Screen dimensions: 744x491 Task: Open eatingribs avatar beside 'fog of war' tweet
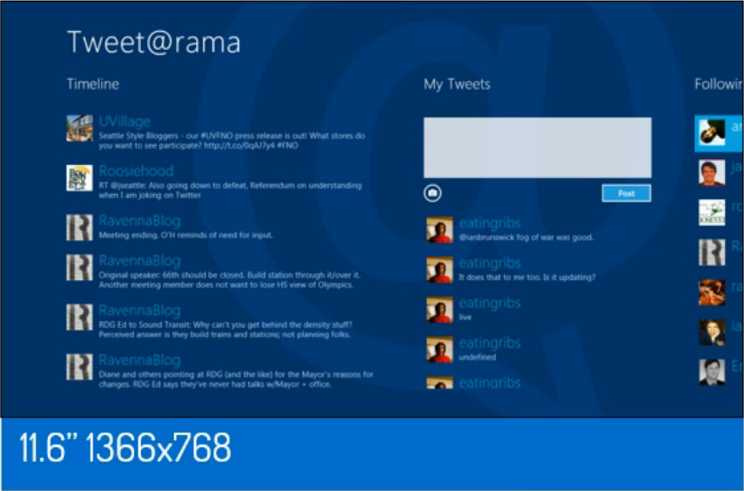point(439,230)
